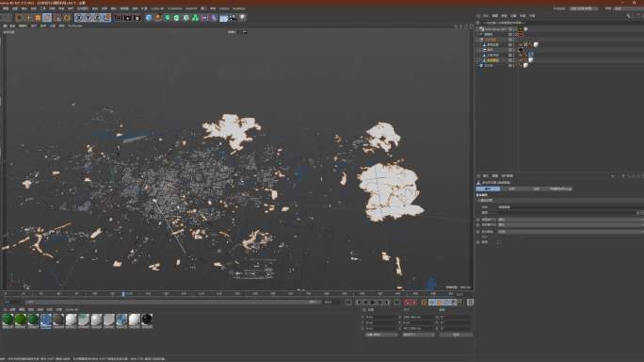Click the second green generator icon

[177, 18]
